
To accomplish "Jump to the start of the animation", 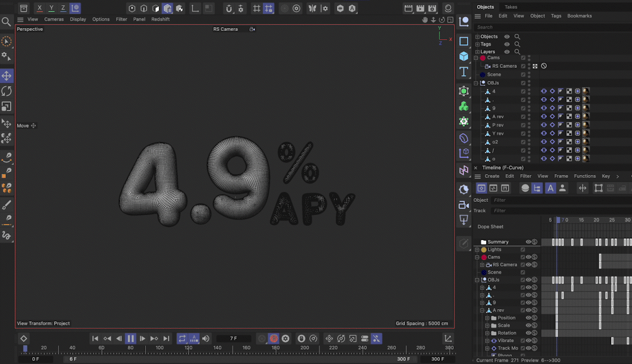I will point(95,338).
